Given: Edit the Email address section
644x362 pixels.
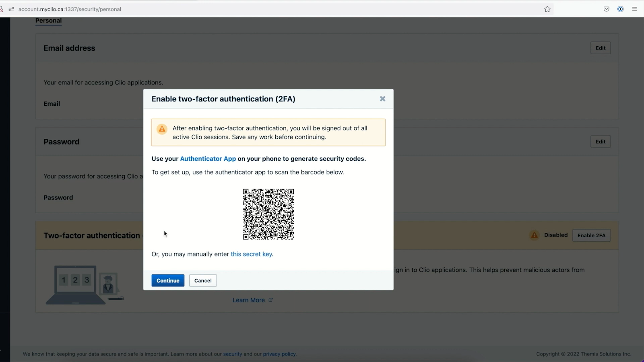Looking at the screenshot, I should click(601, 48).
